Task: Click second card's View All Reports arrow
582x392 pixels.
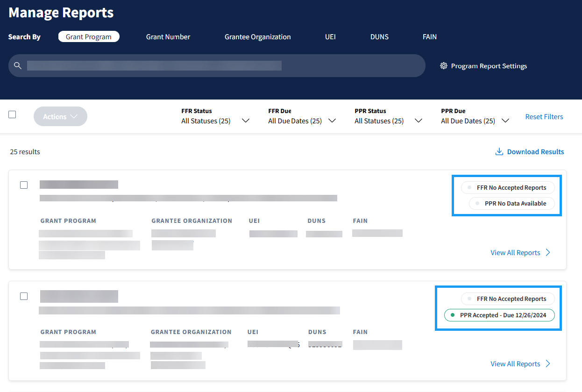Action: [x=548, y=364]
